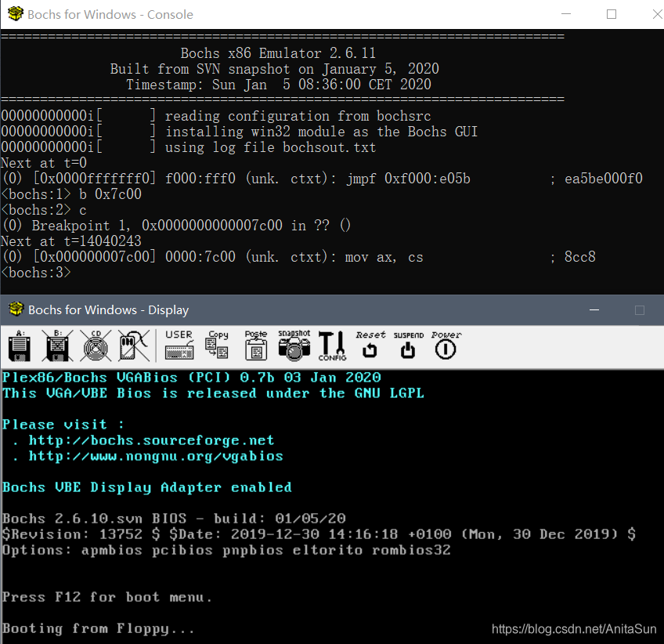Click 'Breakpoint 1, 0x0000000000007c00' console line
This screenshot has height=644, width=664.
[x=175, y=226]
